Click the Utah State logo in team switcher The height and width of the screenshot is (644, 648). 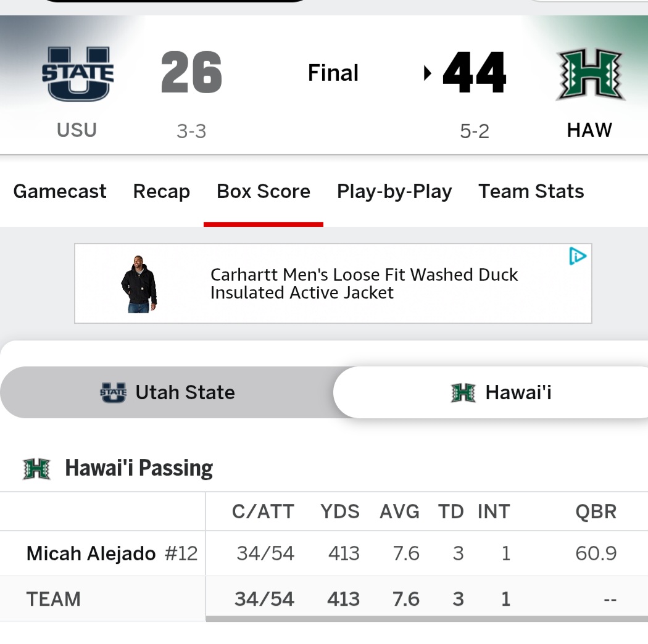[x=113, y=392]
